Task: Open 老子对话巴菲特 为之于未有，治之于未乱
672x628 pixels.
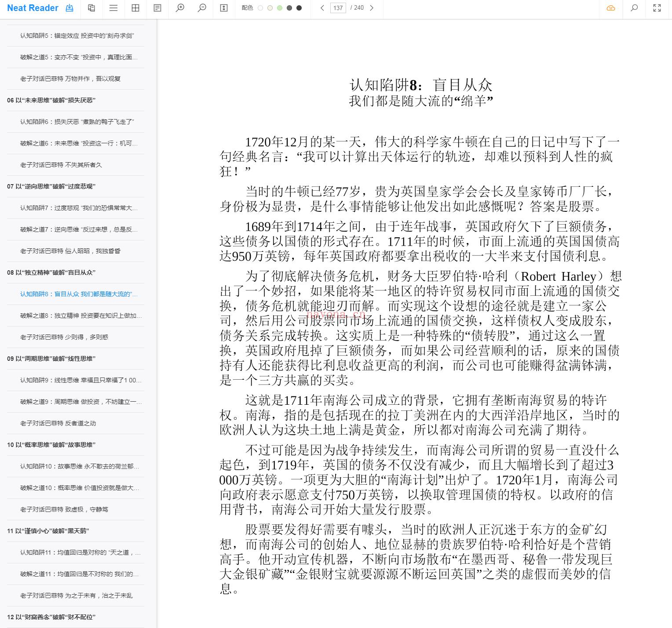Action: coord(76,595)
